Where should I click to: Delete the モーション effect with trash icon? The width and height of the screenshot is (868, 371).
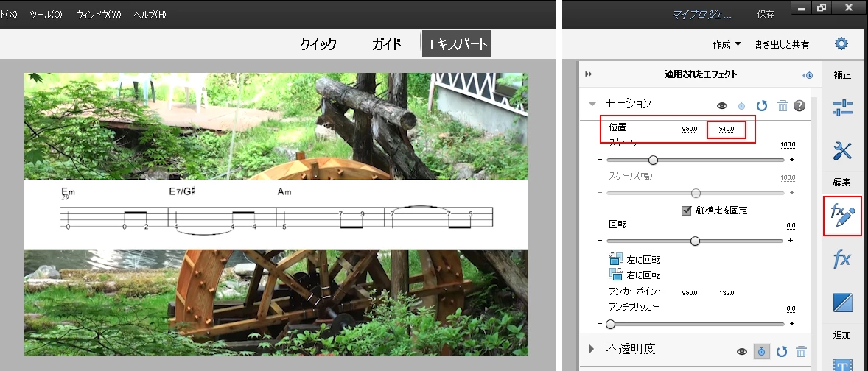pyautogui.click(x=783, y=105)
